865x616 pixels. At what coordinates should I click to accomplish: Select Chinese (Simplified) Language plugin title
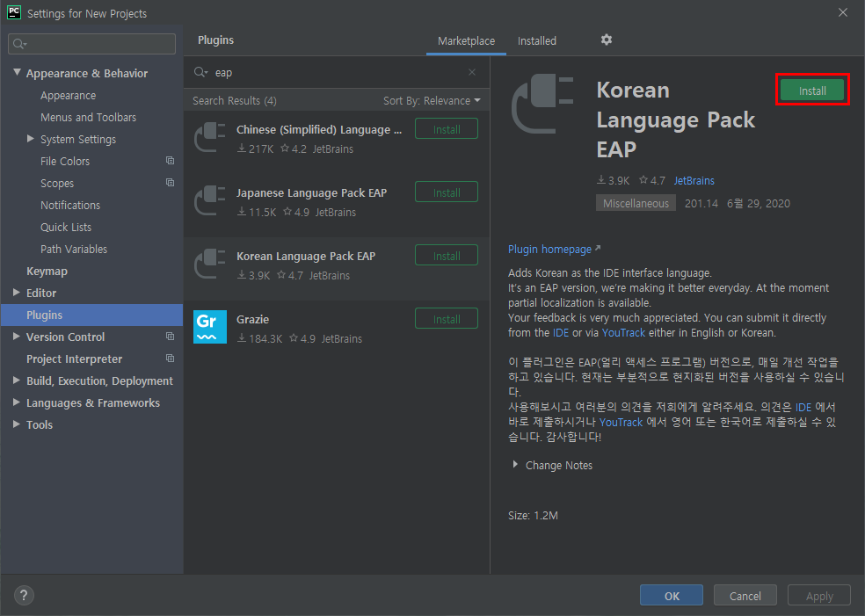[x=319, y=129]
